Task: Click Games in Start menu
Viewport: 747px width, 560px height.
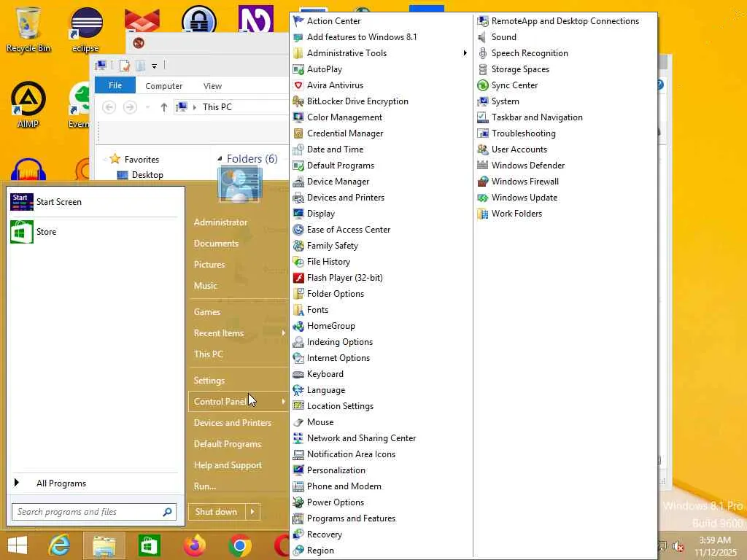Action: point(207,312)
